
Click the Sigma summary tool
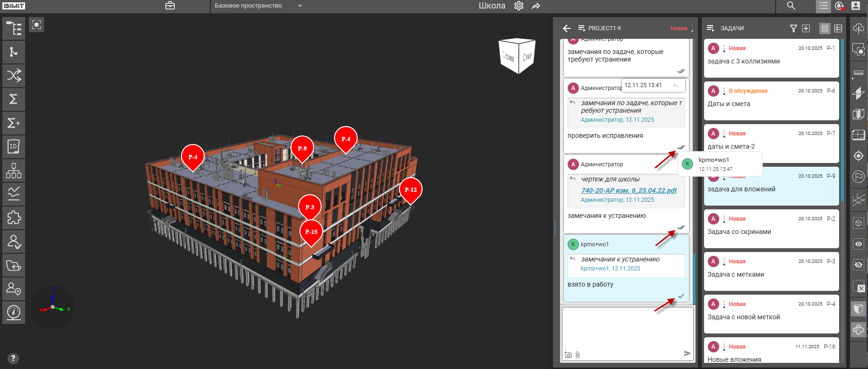tap(14, 99)
